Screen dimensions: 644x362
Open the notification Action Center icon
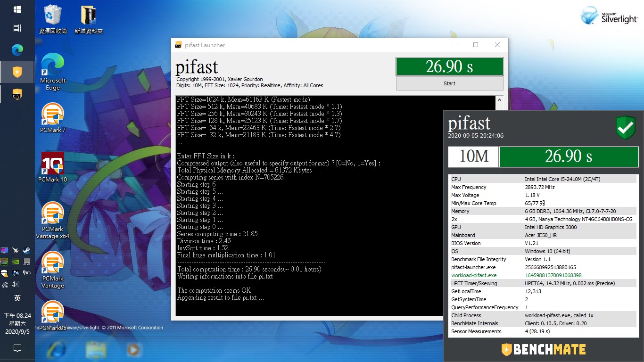[17, 348]
